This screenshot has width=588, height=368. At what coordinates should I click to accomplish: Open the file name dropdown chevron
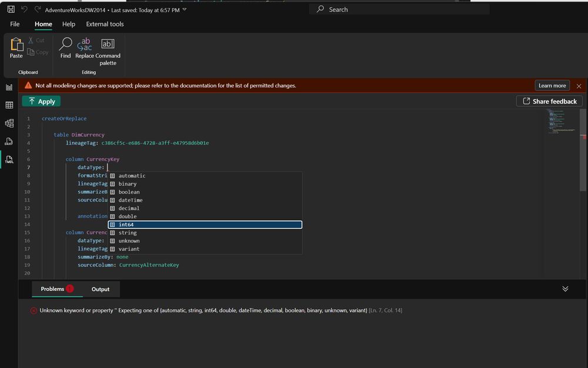tap(185, 10)
